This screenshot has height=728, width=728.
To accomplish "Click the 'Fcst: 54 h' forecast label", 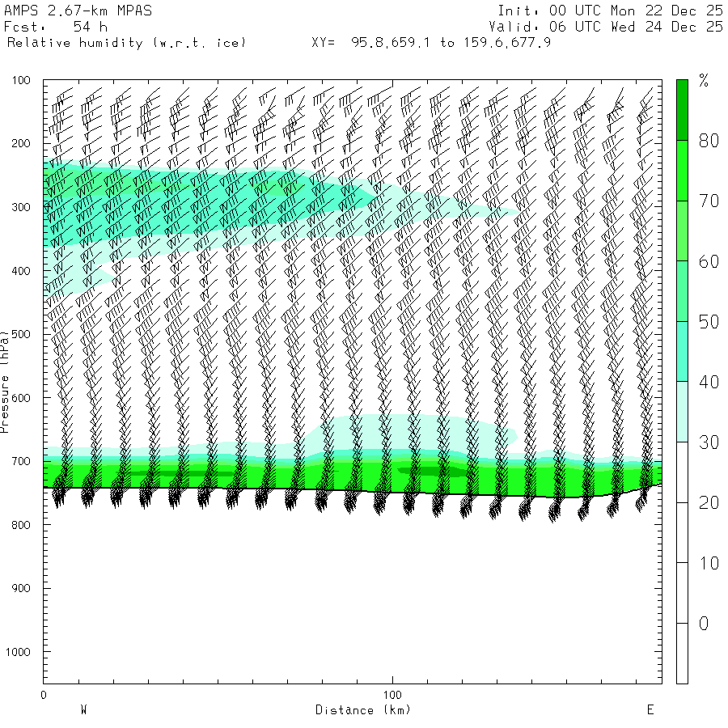I will 56,27.
